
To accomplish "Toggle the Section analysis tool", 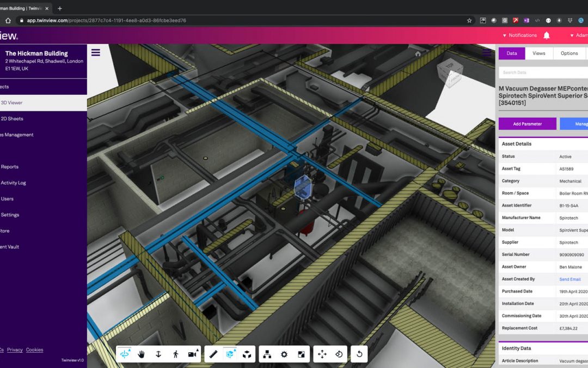I will [x=230, y=354].
